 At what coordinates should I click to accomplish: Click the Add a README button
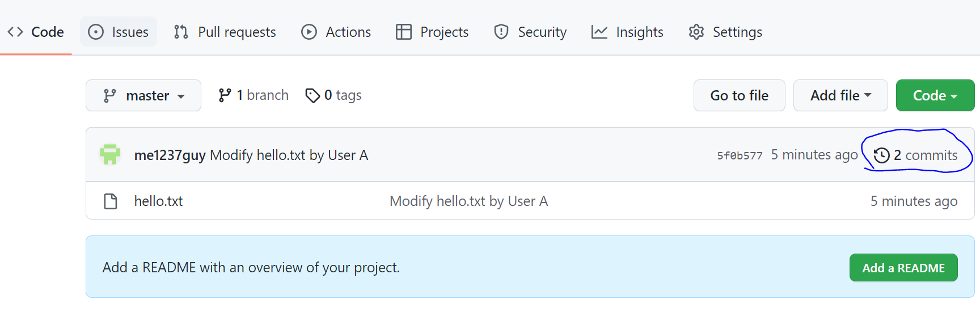pos(903,268)
